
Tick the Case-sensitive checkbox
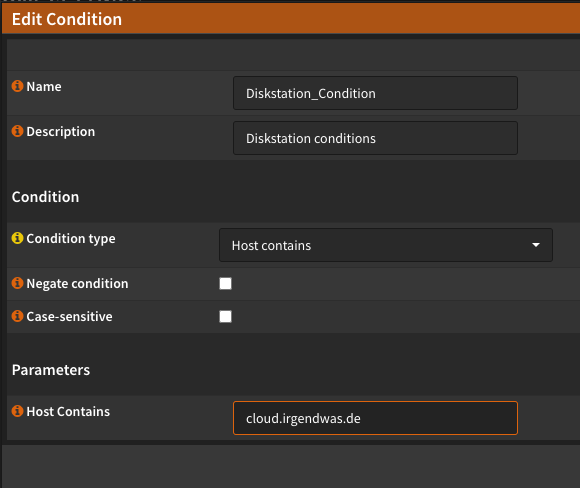pos(225,316)
